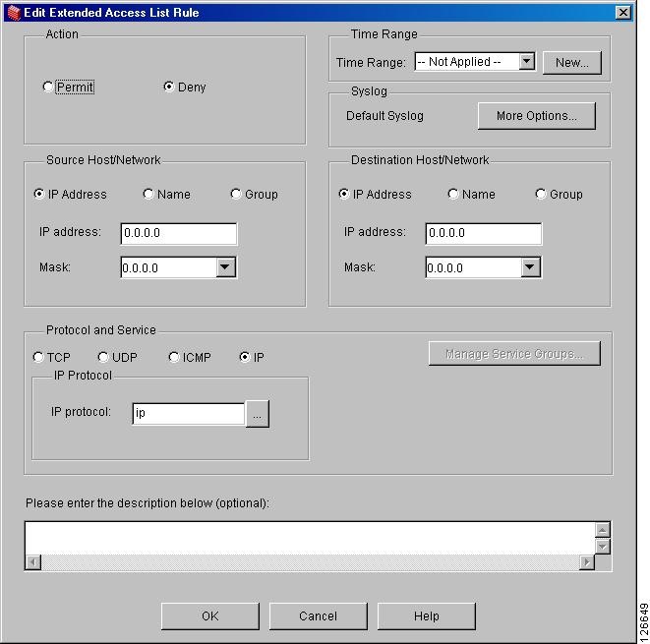This screenshot has height=644, width=650.
Task: Click the application icon in title bar
Action: [x=14, y=13]
